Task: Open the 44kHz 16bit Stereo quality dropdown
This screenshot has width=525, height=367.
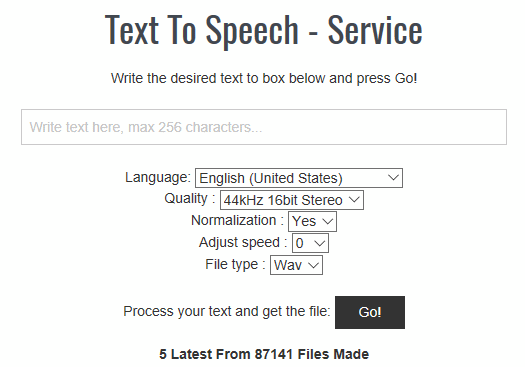Action: point(292,200)
